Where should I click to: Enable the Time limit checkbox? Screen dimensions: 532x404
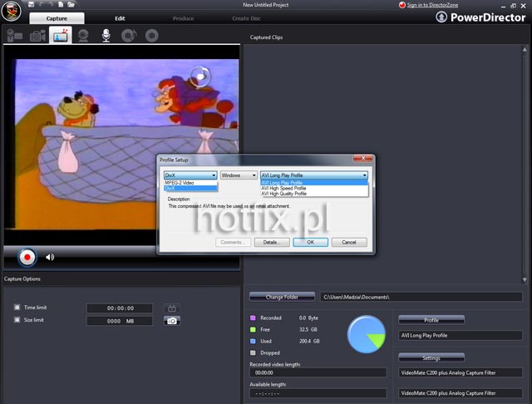click(x=17, y=308)
